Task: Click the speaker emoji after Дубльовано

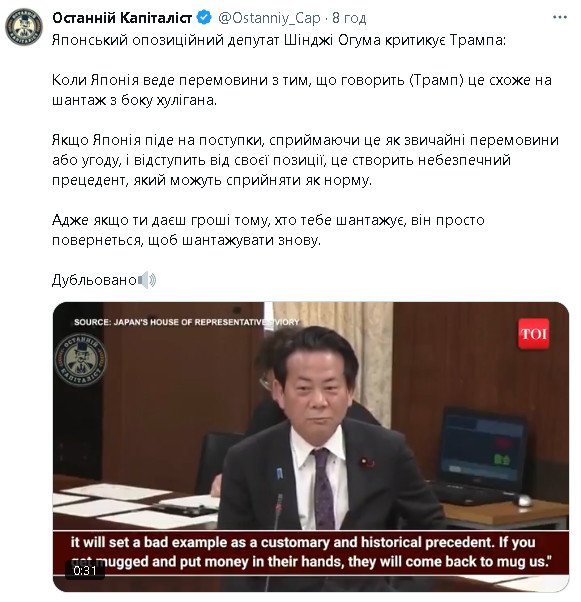Action: 147,280
